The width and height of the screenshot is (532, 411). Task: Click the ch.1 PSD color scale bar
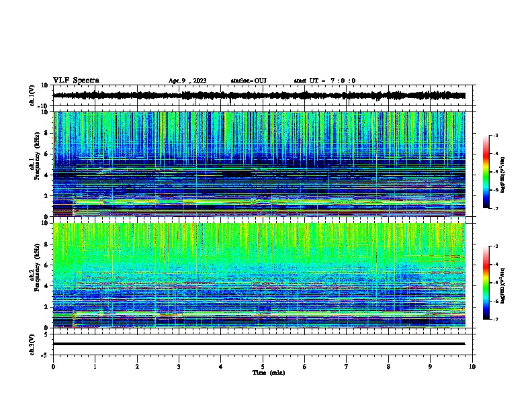486,172
